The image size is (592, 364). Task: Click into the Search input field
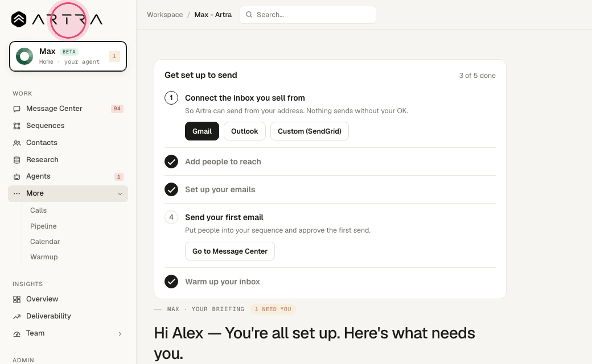[x=308, y=15]
